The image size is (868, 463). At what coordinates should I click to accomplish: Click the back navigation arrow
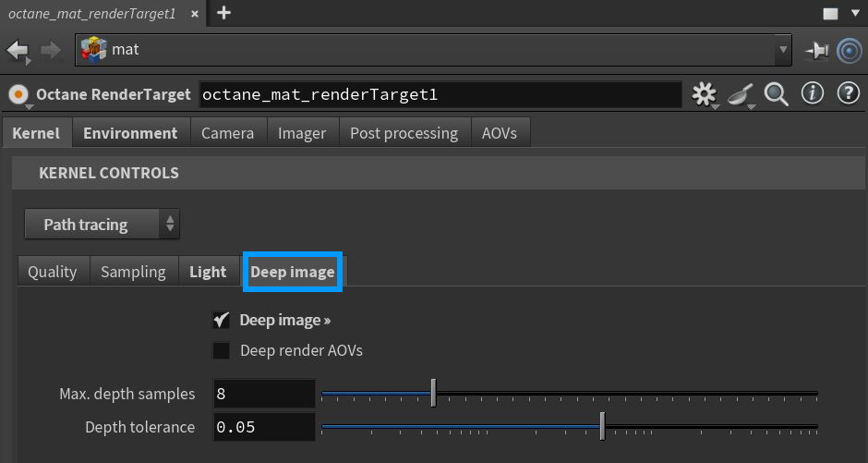coord(18,50)
